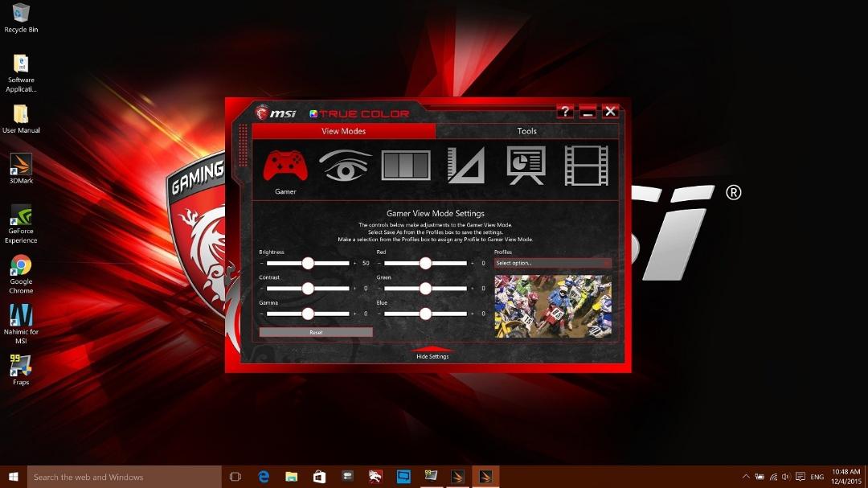868x488 pixels.
Task: Select the Movie filmstrip view mode icon
Action: coord(586,165)
